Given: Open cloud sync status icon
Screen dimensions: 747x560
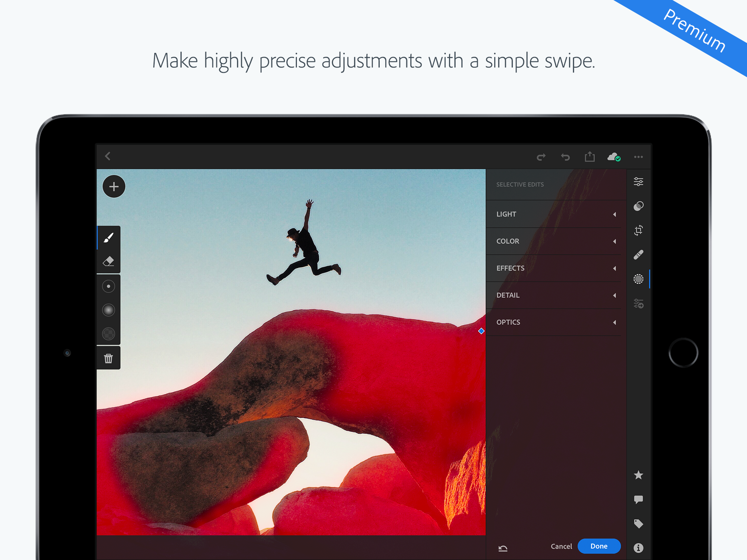Looking at the screenshot, I should pyautogui.click(x=614, y=157).
